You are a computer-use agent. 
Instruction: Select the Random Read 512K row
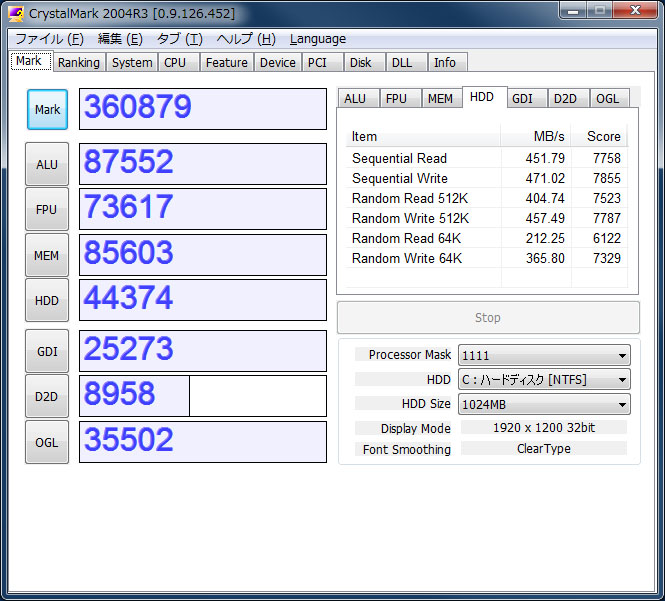[x=486, y=198]
